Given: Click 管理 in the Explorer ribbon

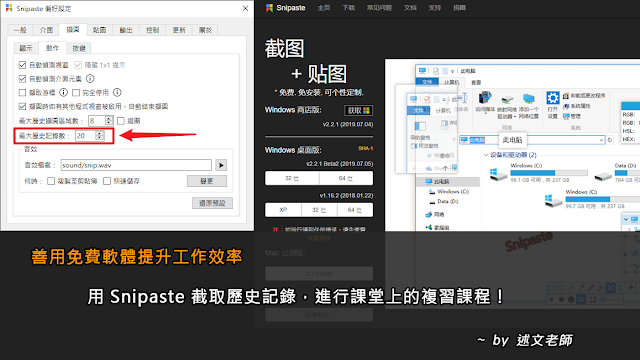Looking at the screenshot, I should coord(572,116).
